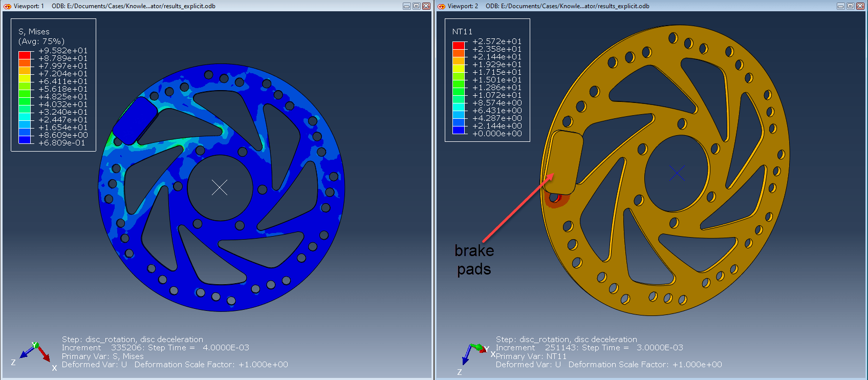
Task: Click the red swatch in S, Mises legend
Action: point(25,55)
